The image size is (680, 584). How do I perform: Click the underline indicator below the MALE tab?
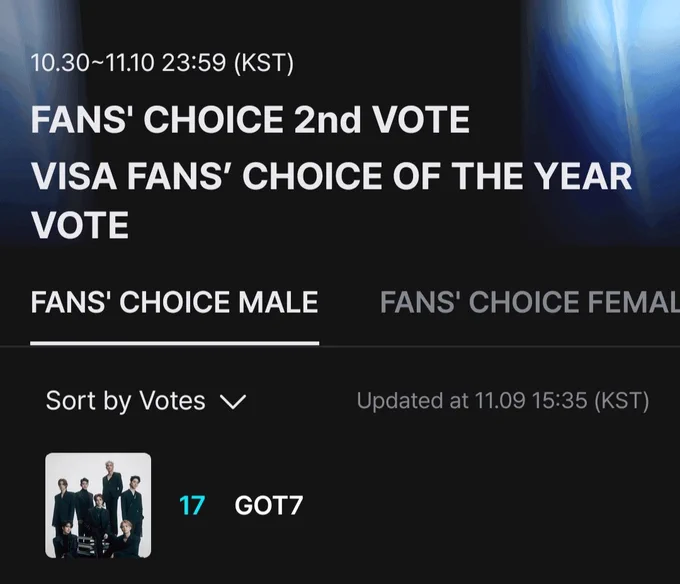[x=175, y=342]
